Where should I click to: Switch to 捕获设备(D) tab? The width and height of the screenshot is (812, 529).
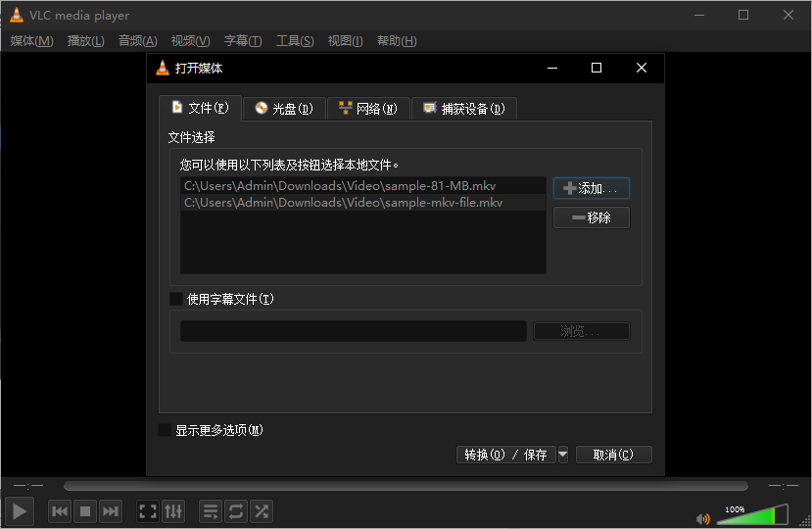[464, 109]
